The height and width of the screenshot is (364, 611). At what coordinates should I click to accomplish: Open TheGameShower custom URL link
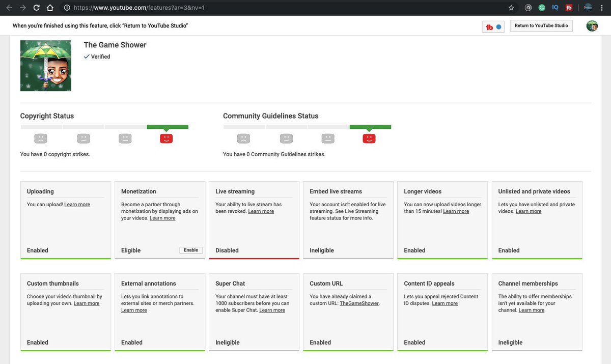(359, 303)
